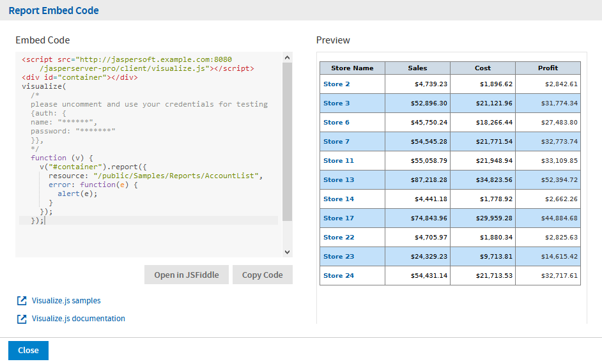Place cursor in the embed code editor last line
Viewport: 602px width, 364px height.
pos(148,220)
